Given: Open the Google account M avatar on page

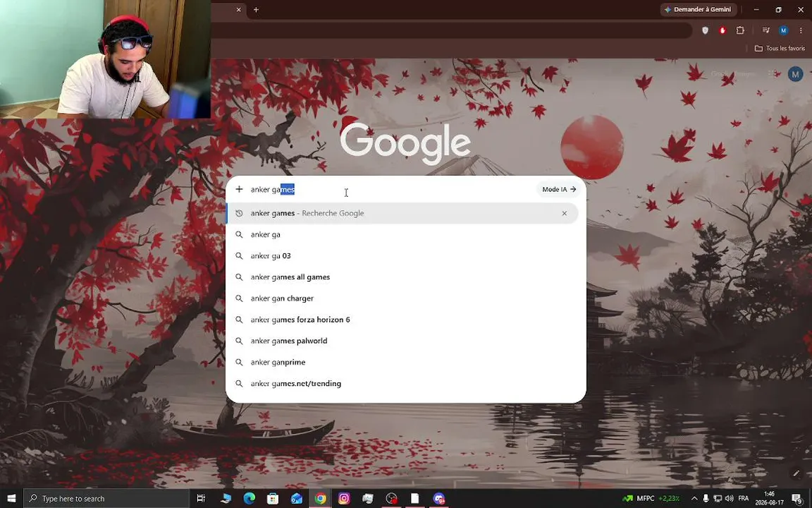Looking at the screenshot, I should [x=795, y=74].
